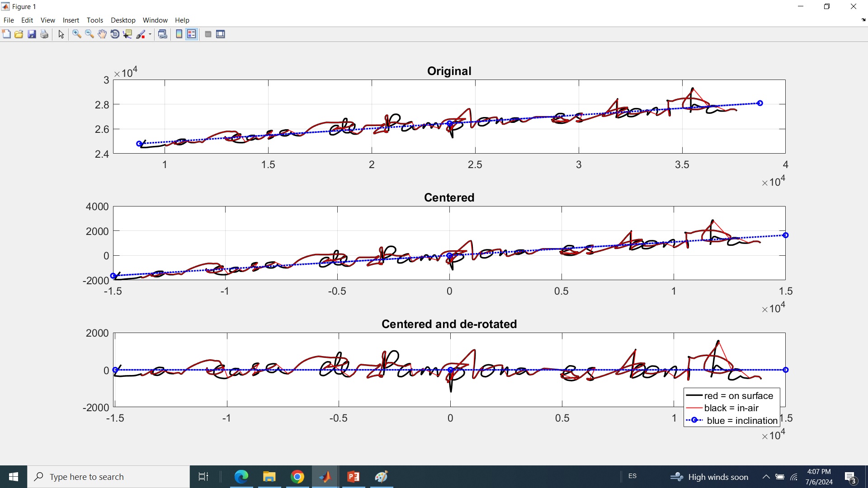Open the Desktop menu

point(123,20)
